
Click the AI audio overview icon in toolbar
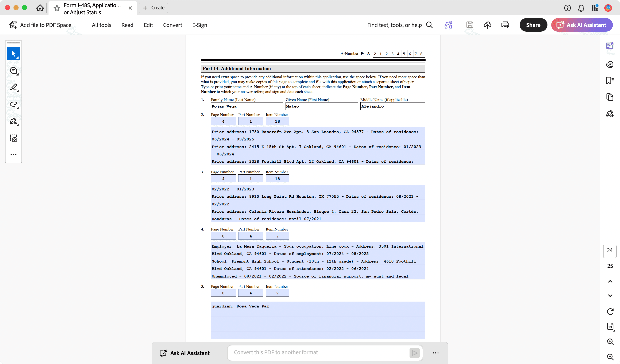[x=448, y=25]
